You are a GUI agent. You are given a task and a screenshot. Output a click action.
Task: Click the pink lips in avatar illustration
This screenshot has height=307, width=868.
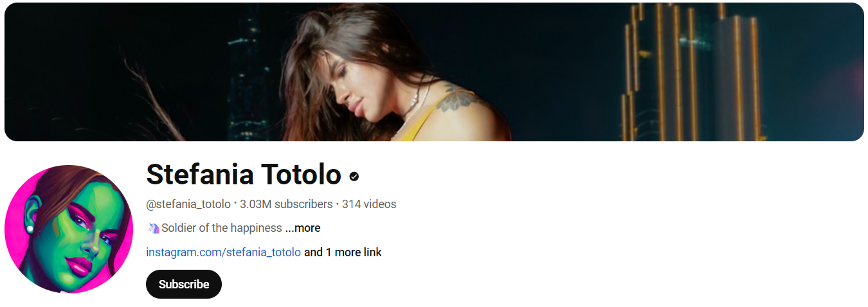coord(80,264)
